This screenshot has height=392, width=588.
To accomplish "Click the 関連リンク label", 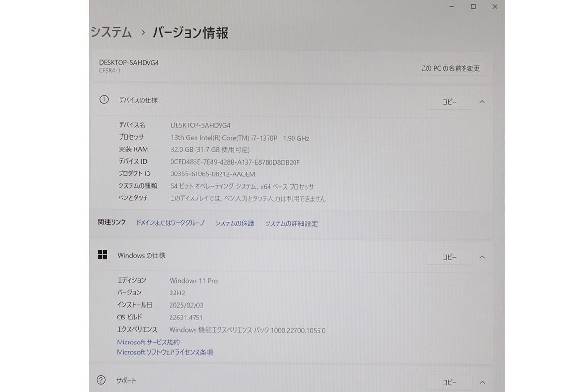I will coord(112,222).
